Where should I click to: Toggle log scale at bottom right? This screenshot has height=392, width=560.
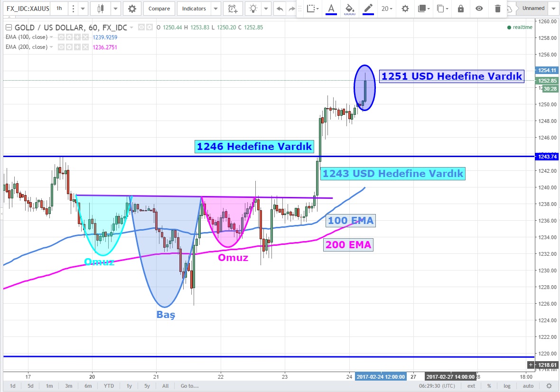coord(507,386)
